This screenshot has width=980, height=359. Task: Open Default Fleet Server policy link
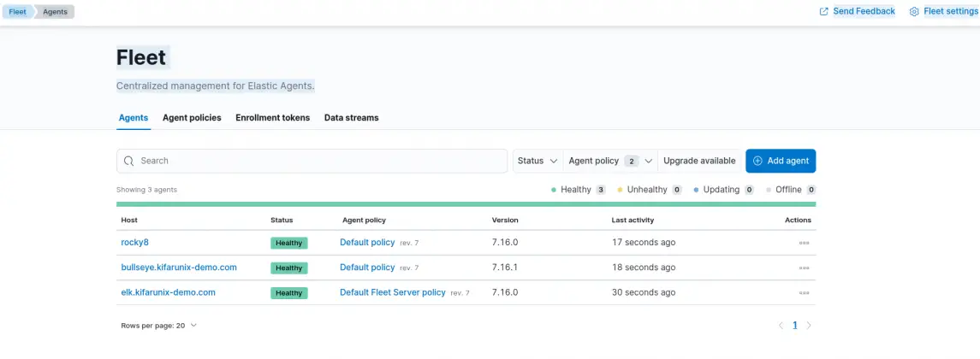tap(392, 292)
